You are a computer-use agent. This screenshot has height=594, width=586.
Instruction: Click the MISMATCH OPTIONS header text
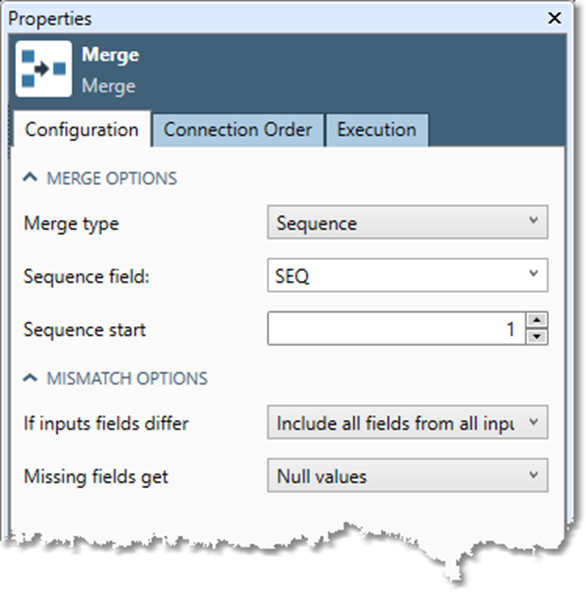(x=127, y=378)
